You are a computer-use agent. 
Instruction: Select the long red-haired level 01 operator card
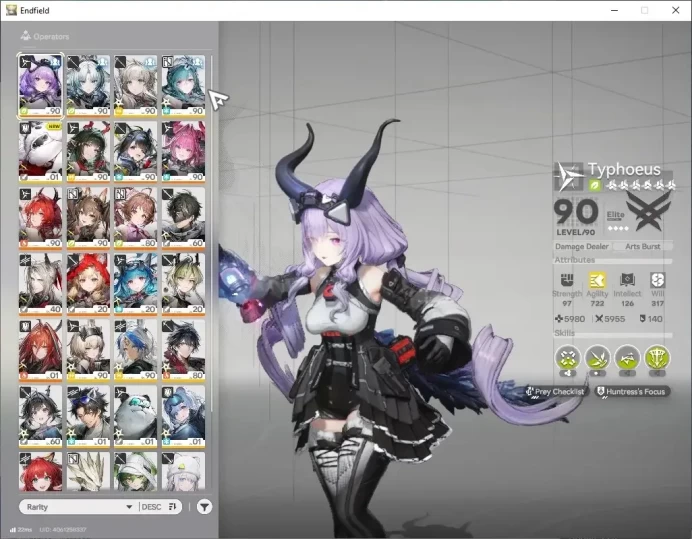(x=41, y=350)
